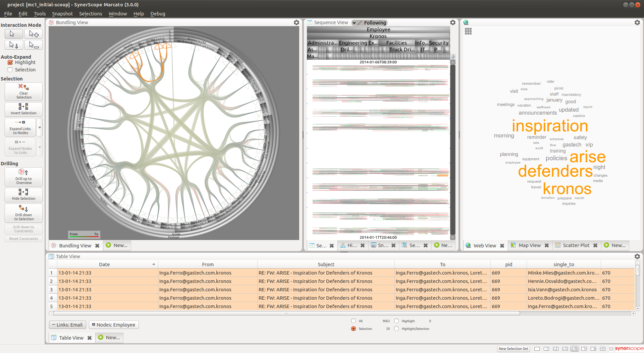Click the Sequence View vertical scrollbar
The height and width of the screenshot is (353, 644).
pos(453,150)
